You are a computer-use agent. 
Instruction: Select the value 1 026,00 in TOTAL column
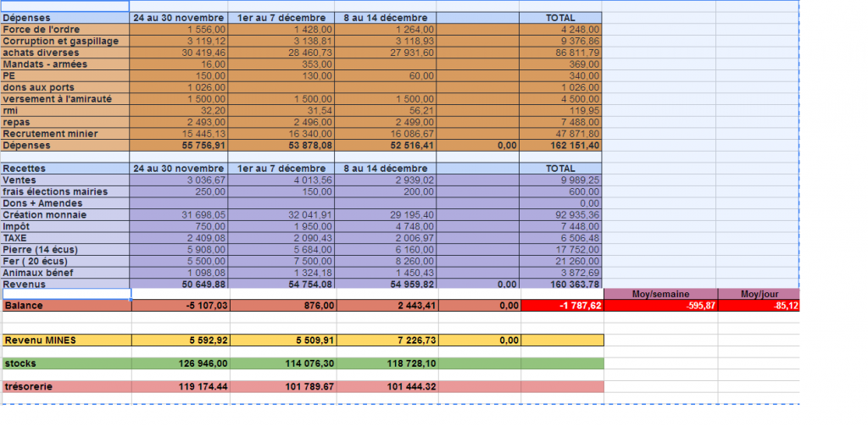pyautogui.click(x=561, y=87)
